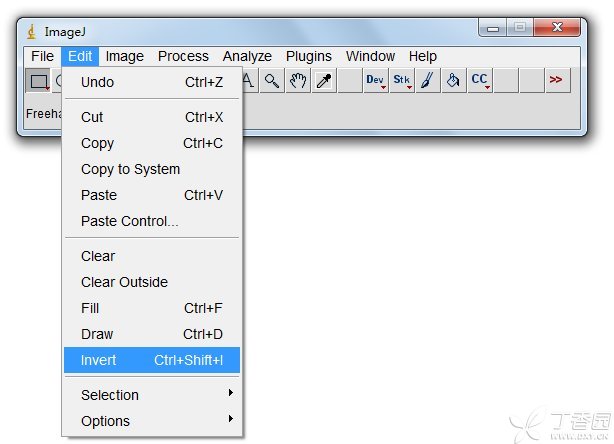Choose Copy Ctrl+C menu entry

coord(152,143)
